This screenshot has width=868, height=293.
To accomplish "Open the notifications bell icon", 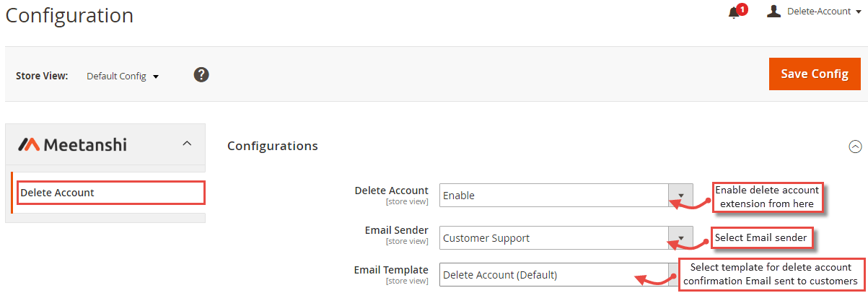I will point(734,12).
